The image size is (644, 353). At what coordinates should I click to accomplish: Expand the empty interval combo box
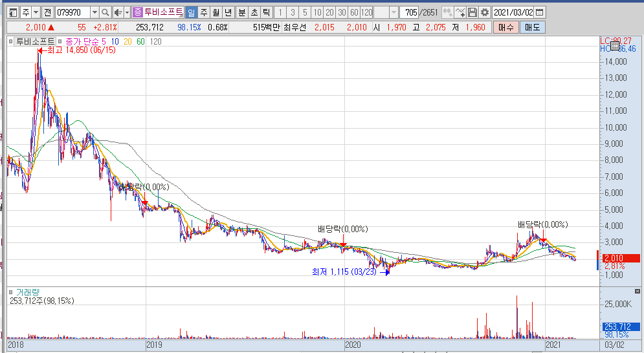394,12
